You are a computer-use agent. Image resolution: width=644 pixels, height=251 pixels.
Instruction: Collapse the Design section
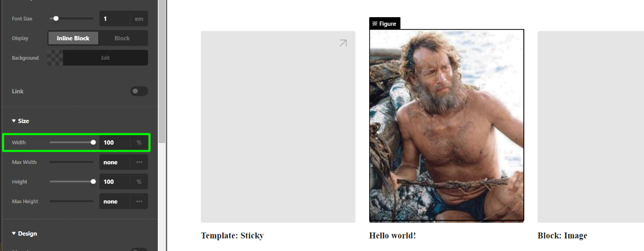click(24, 234)
